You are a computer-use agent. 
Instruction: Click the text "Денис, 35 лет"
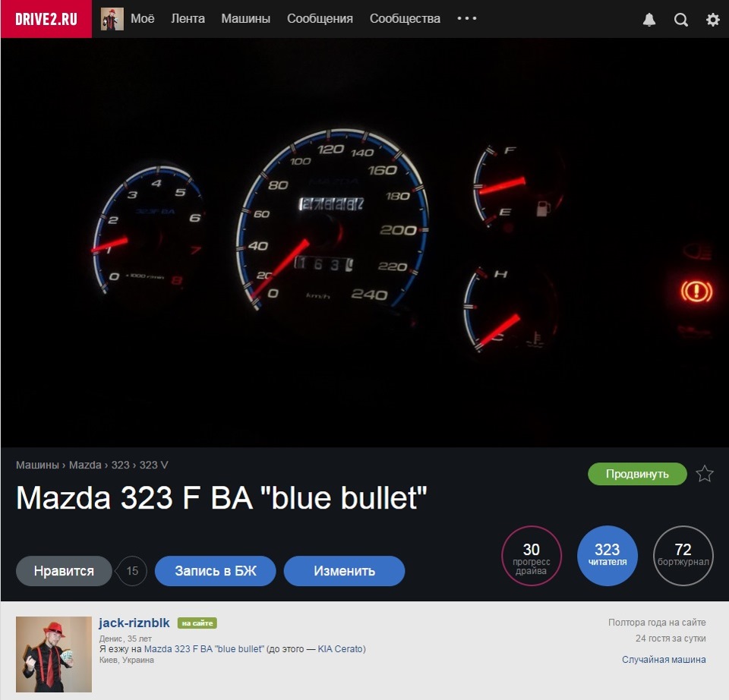[x=125, y=639]
